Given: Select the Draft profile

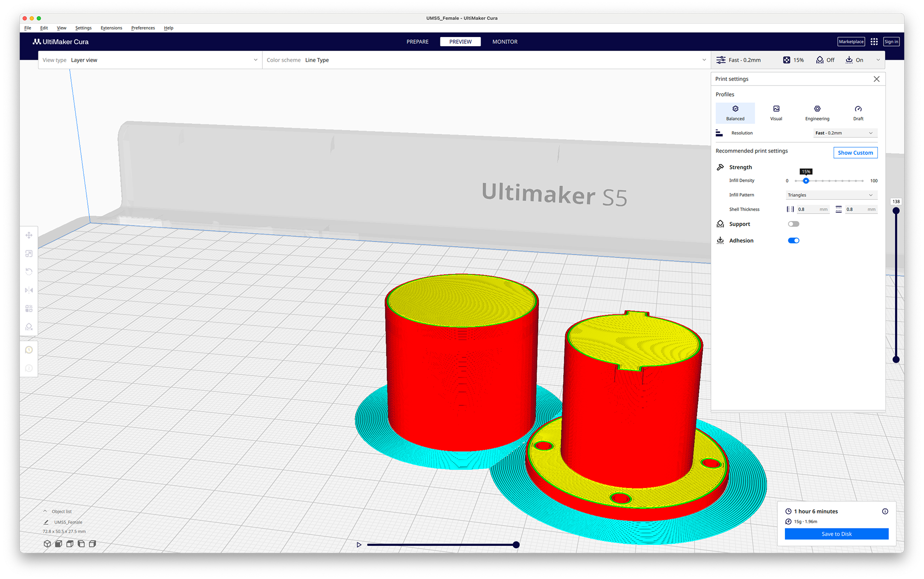Looking at the screenshot, I should pos(858,113).
